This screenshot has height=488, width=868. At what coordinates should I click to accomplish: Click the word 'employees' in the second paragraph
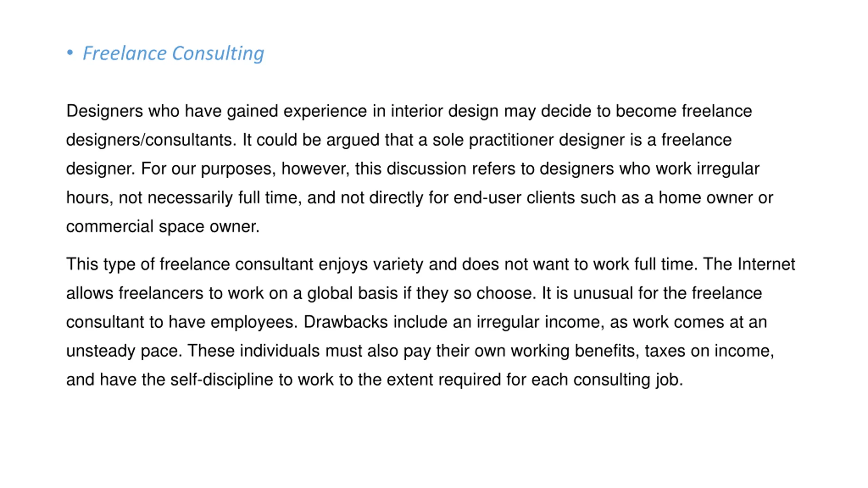point(254,322)
